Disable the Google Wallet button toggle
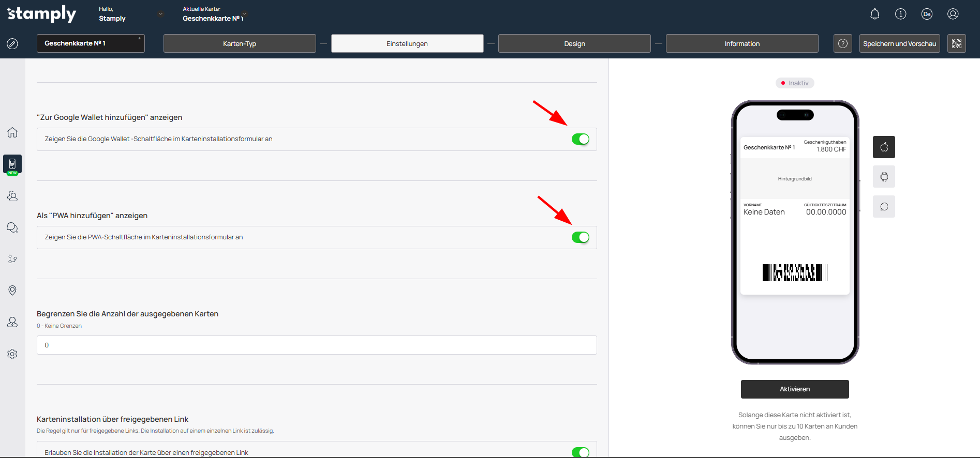Screen dimensions: 980x458 coord(580,140)
